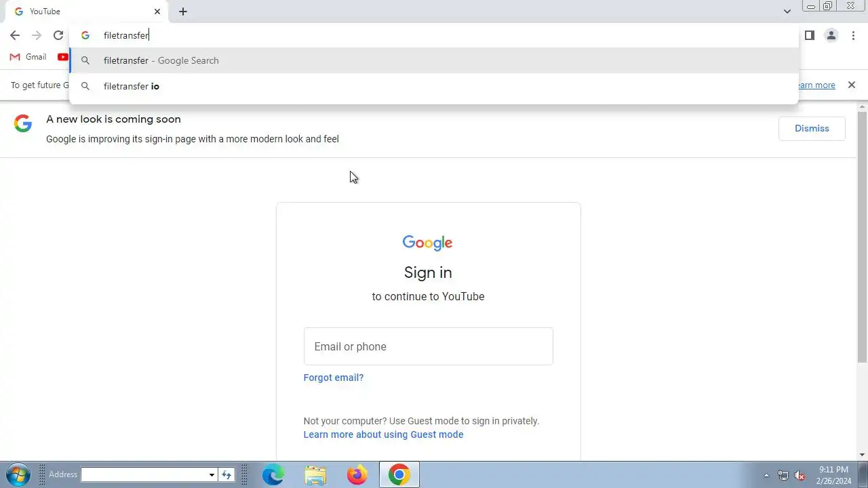This screenshot has height=488, width=868.
Task: Open the 'Forgot email?' link
Action: click(x=334, y=378)
